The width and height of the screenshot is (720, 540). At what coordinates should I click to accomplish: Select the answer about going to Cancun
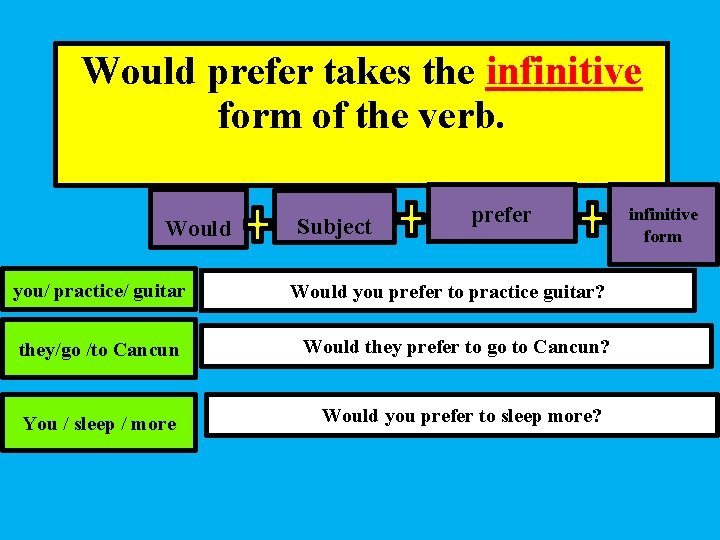456,347
